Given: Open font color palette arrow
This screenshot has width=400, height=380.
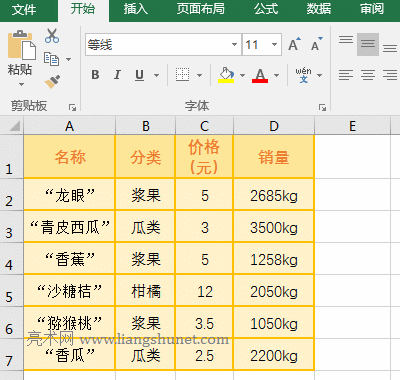Looking at the screenshot, I should pyautogui.click(x=276, y=75).
